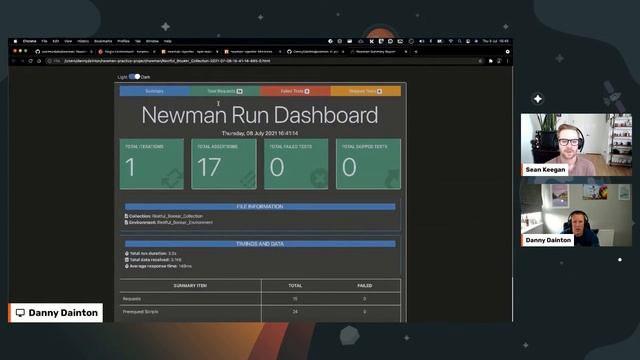Viewport: 640px width, 360px height.
Task: Click the Total Skipped Tests card
Action: tap(368, 164)
